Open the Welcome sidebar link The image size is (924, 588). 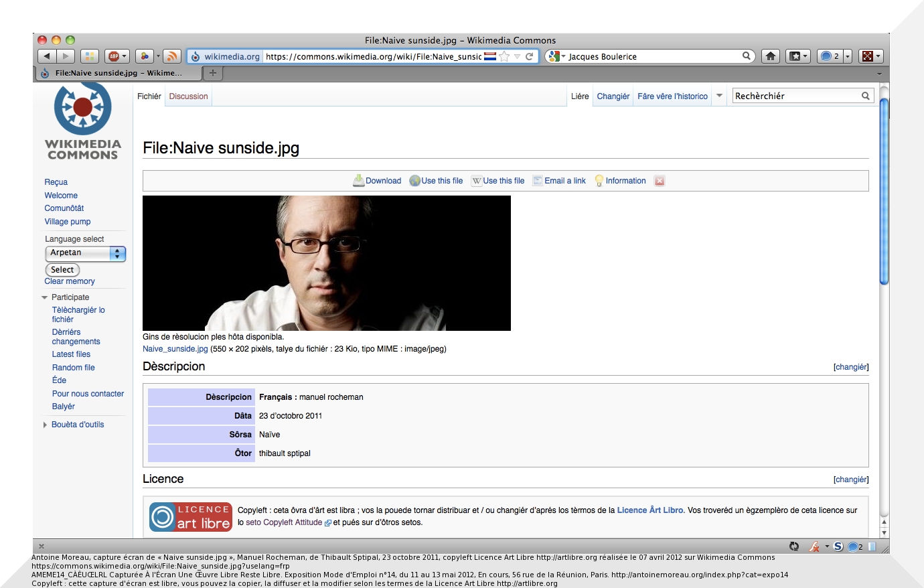[x=61, y=196]
